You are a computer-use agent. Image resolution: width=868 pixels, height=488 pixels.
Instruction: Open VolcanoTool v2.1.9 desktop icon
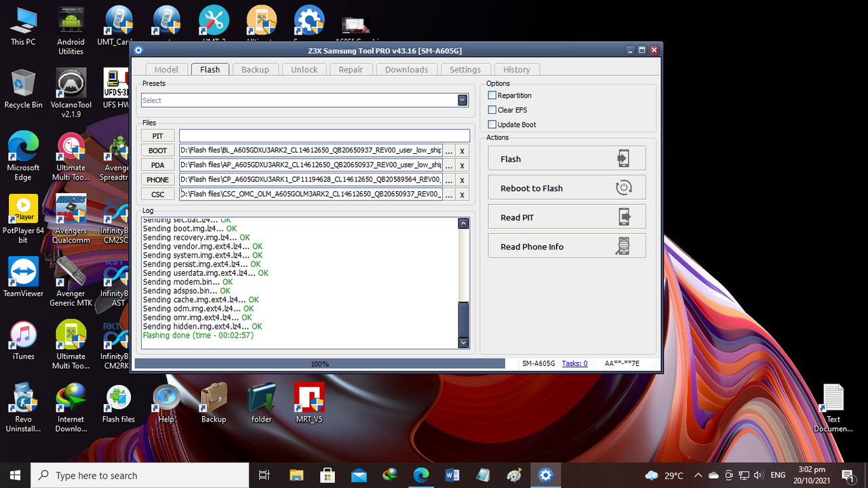pos(71,94)
